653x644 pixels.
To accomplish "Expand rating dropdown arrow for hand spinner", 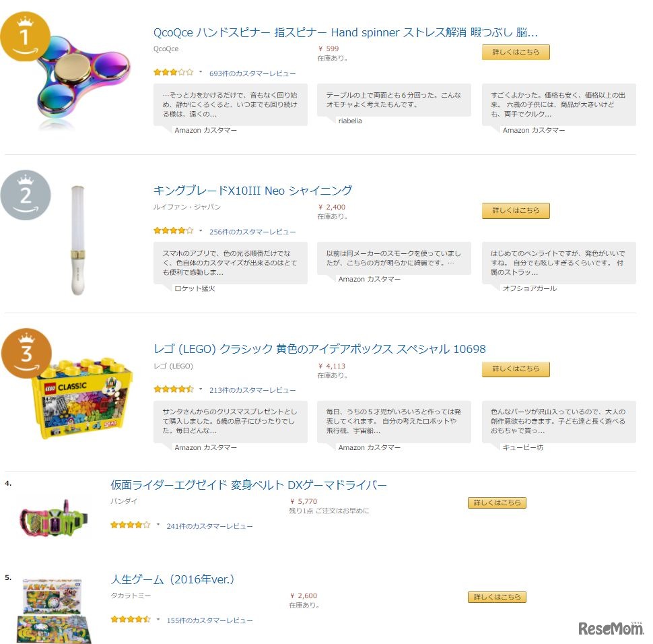I will tap(201, 72).
